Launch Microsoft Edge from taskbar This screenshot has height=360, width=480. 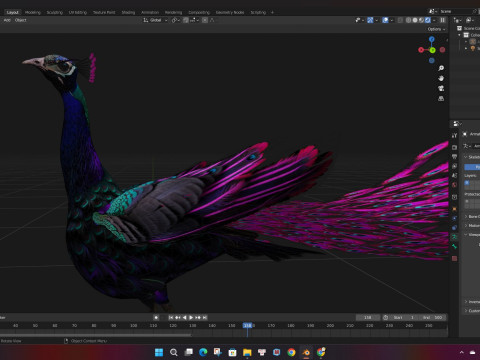[203, 352]
